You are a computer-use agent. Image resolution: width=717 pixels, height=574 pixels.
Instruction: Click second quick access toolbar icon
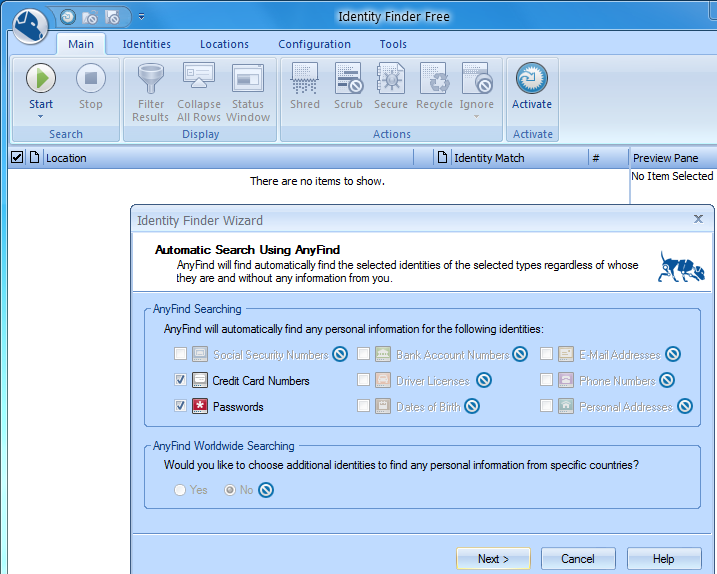click(x=90, y=17)
